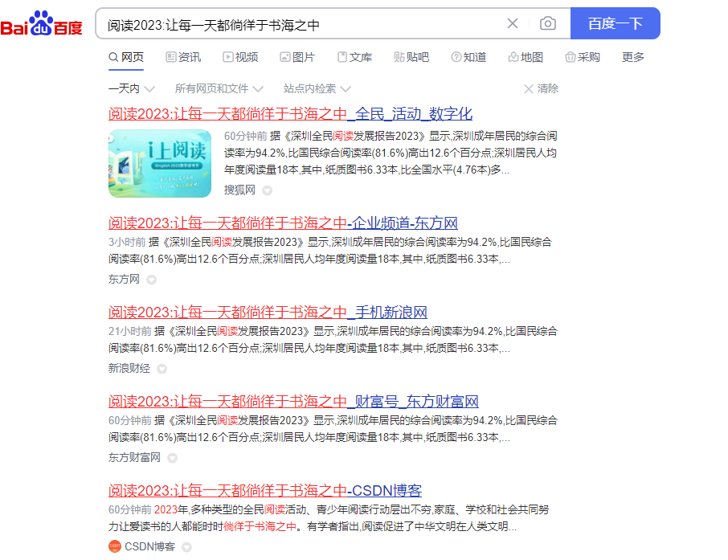The height and width of the screenshot is (560, 728).
Task: Expand the 站点内检索 dropdown
Action: [317, 88]
